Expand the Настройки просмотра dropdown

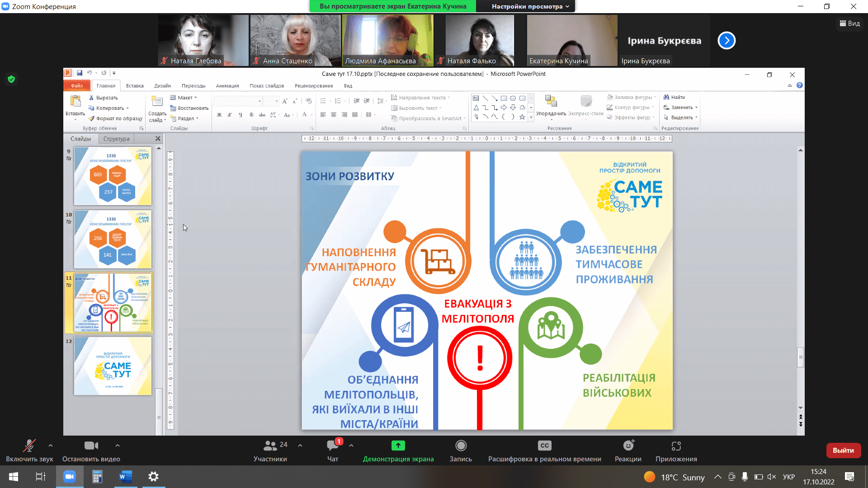pyautogui.click(x=530, y=6)
